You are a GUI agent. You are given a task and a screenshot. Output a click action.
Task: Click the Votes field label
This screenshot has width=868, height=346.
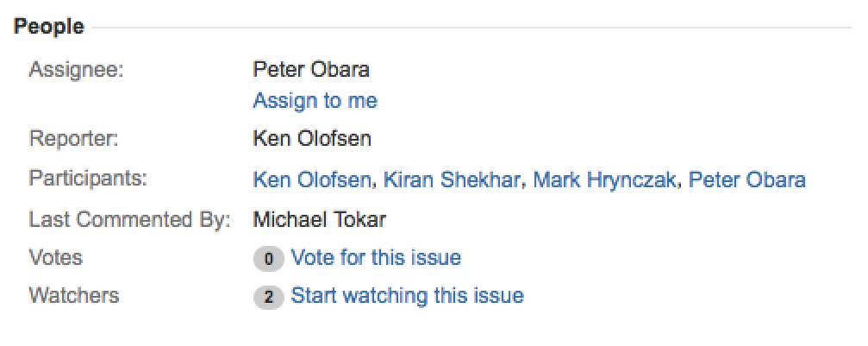pos(55,257)
